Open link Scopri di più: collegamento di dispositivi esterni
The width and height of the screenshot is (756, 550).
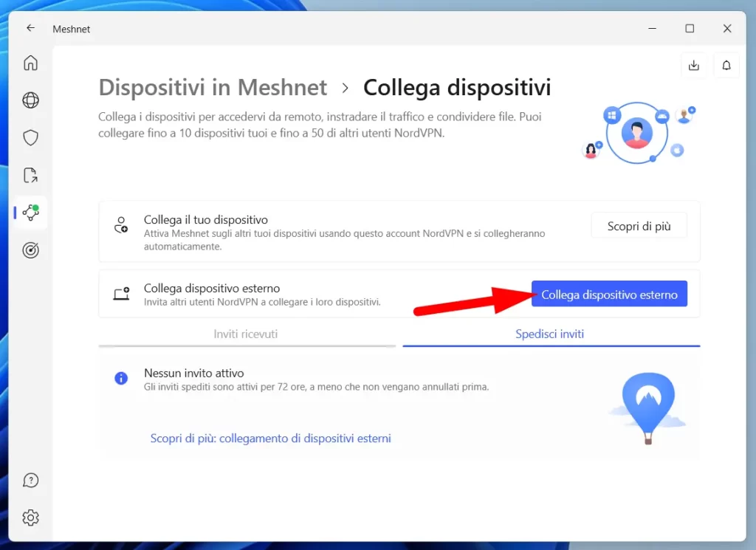[x=270, y=439]
